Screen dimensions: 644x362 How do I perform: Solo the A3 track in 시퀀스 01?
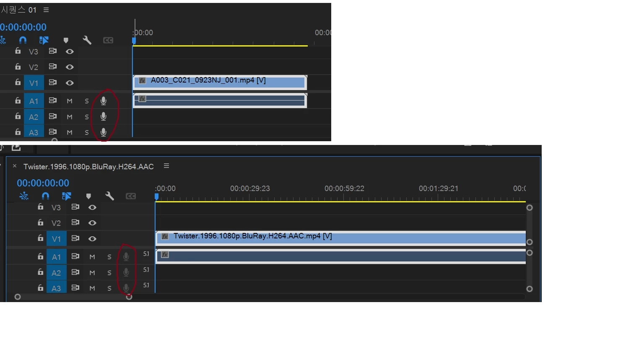pyautogui.click(x=87, y=132)
